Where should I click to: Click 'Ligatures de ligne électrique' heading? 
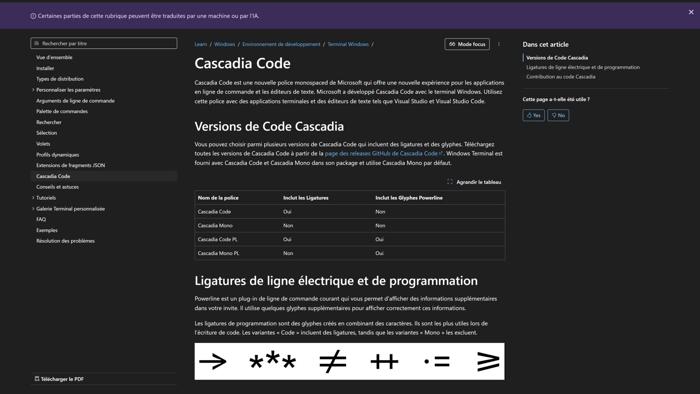[336, 281]
